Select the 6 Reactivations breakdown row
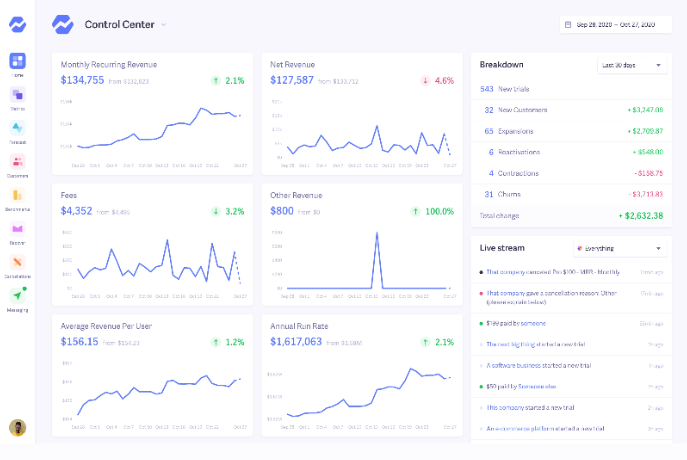 tap(571, 152)
